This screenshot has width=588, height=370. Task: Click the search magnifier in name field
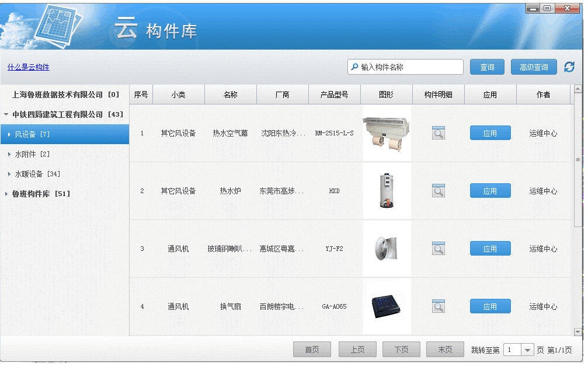pos(354,67)
